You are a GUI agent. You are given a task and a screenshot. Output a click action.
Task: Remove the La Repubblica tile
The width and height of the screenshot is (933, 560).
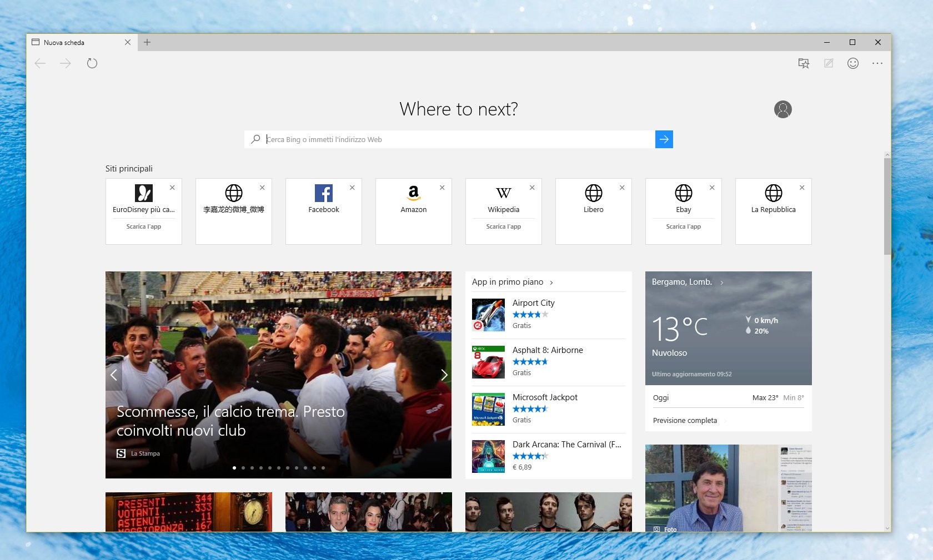point(802,188)
